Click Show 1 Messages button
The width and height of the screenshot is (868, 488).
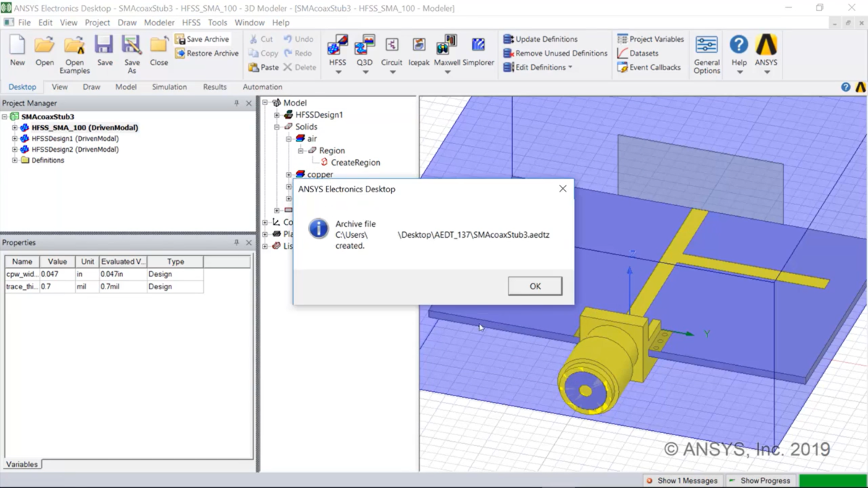[x=682, y=480]
